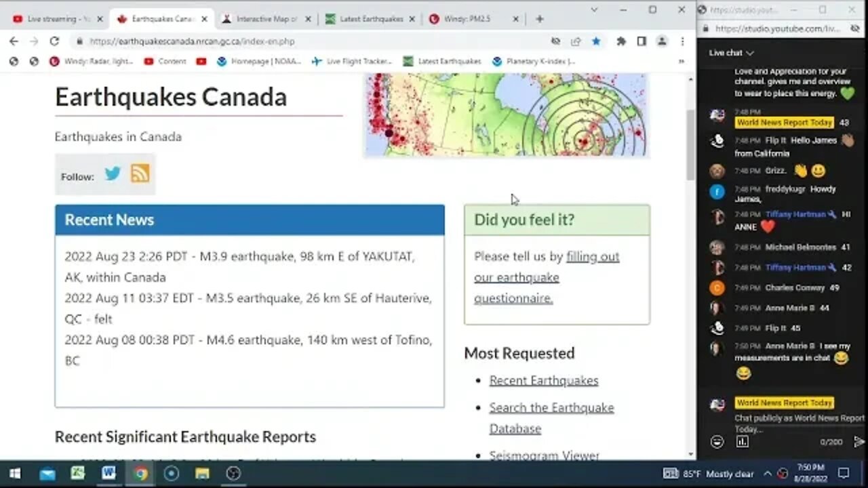
Task: Toggle the browser side panel icon
Action: point(642,41)
